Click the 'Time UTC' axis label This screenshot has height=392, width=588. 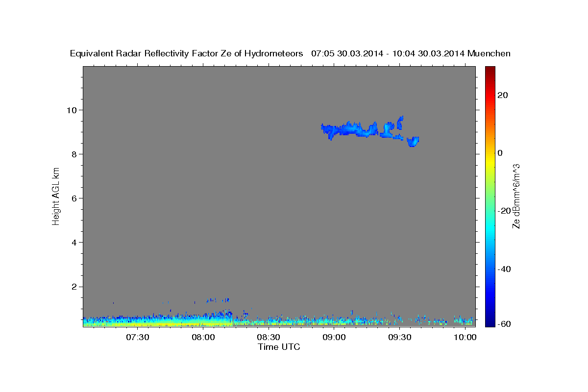click(279, 347)
